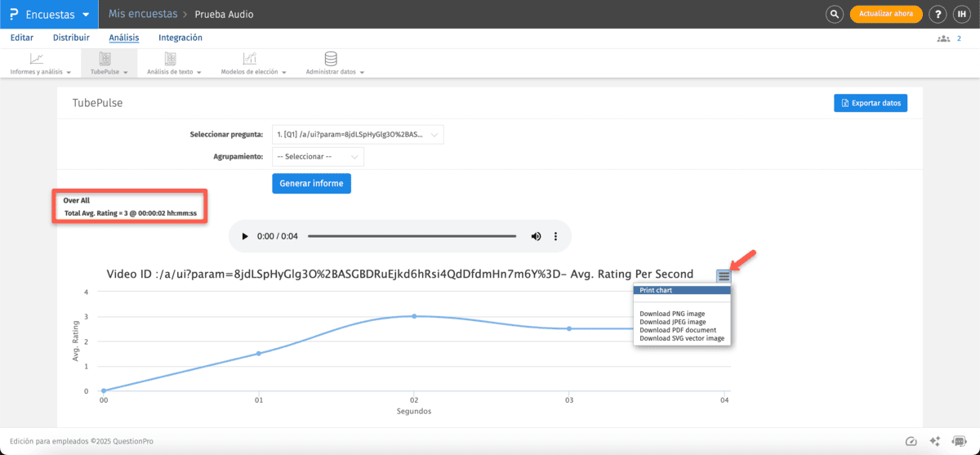Click the Exportar datos button
Screen dimensions: 980x455
point(870,103)
